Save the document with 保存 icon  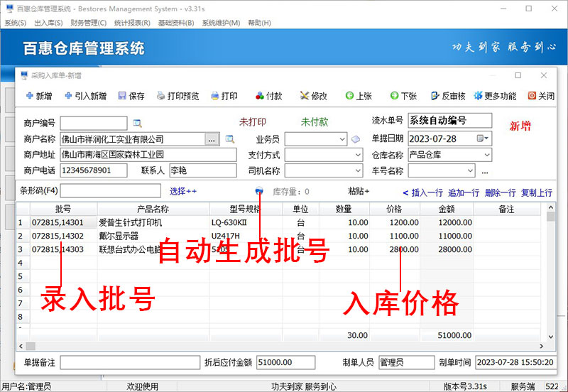[x=122, y=96]
